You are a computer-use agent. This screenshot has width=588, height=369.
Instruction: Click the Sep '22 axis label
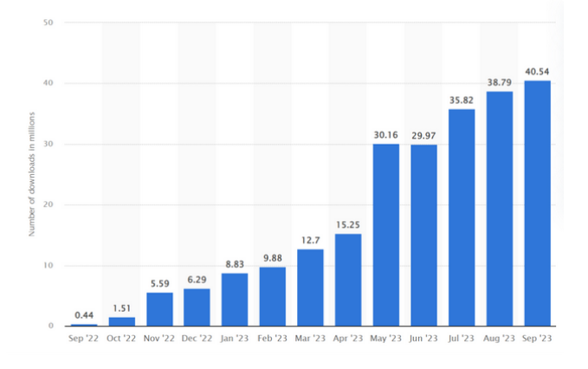click(x=83, y=338)
